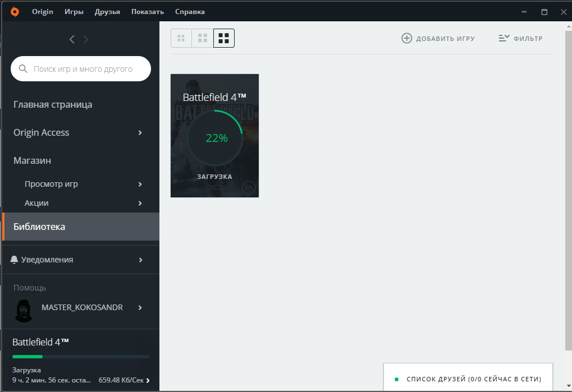The image size is (572, 392).
Task: Expand Origin Access chevron
Action: point(140,132)
